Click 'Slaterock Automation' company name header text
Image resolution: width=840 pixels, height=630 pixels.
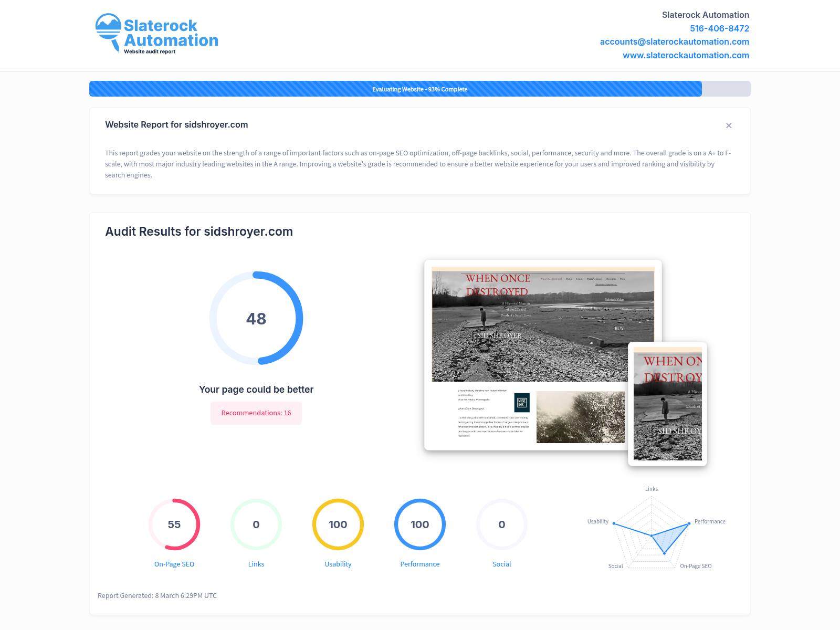coord(706,15)
